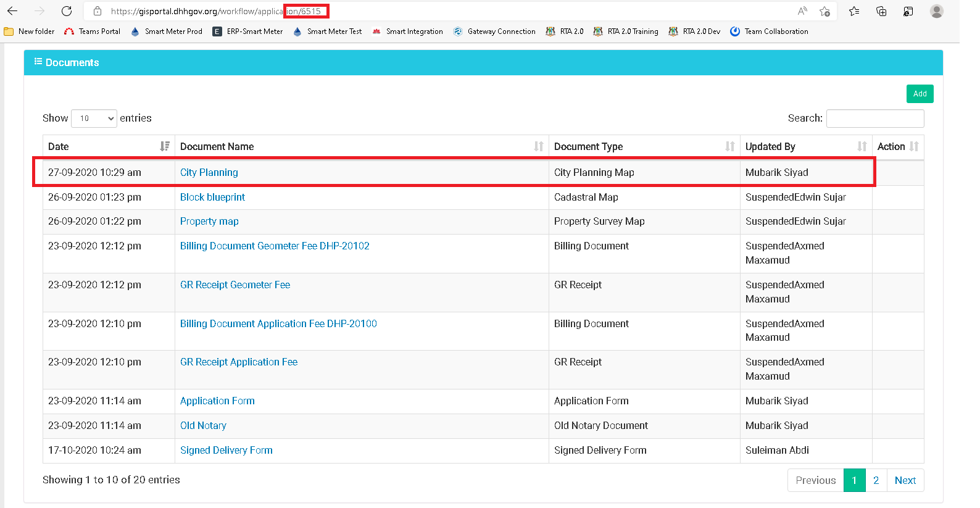Open RTA 2.0 Training bookmark

coord(626,31)
